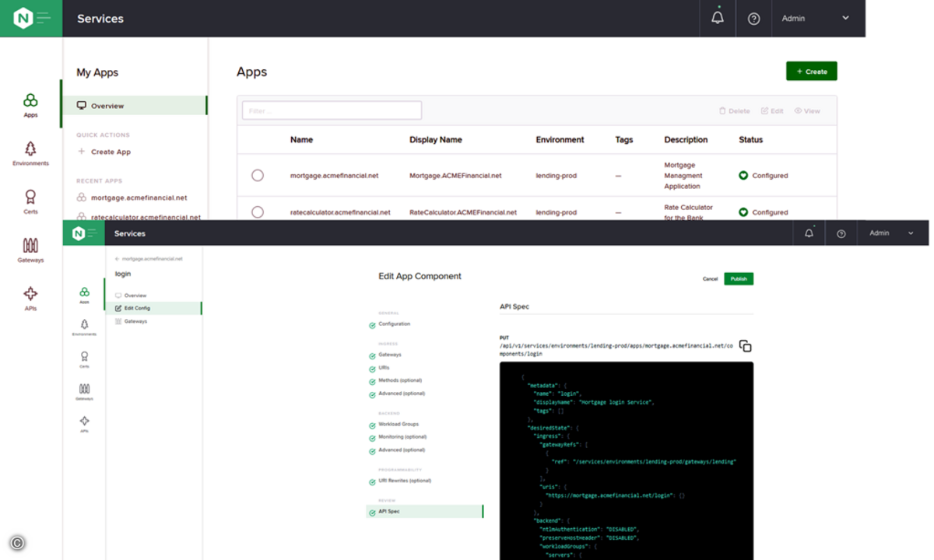Open notifications bell in the back Apps list window
The width and height of the screenshot is (934, 560).
(718, 18)
